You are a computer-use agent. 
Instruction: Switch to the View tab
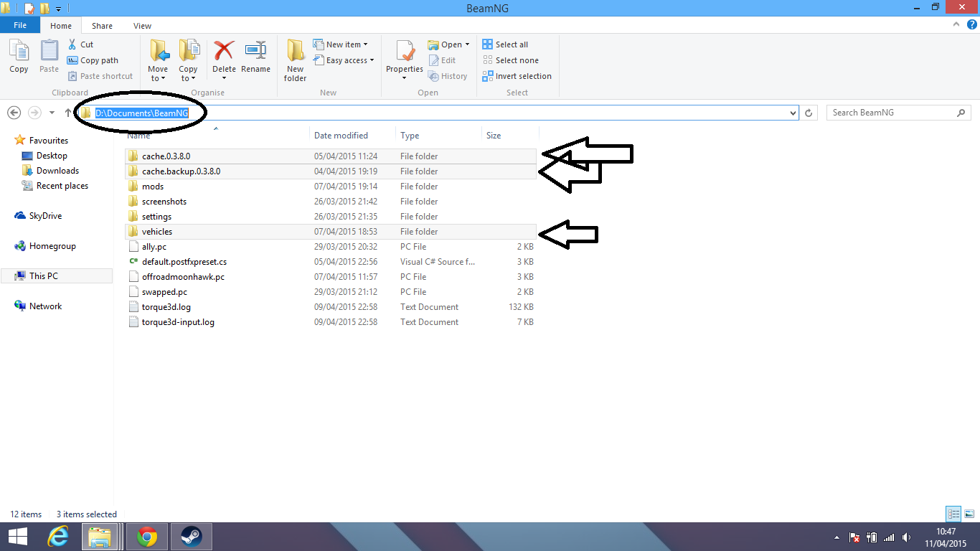pos(142,26)
